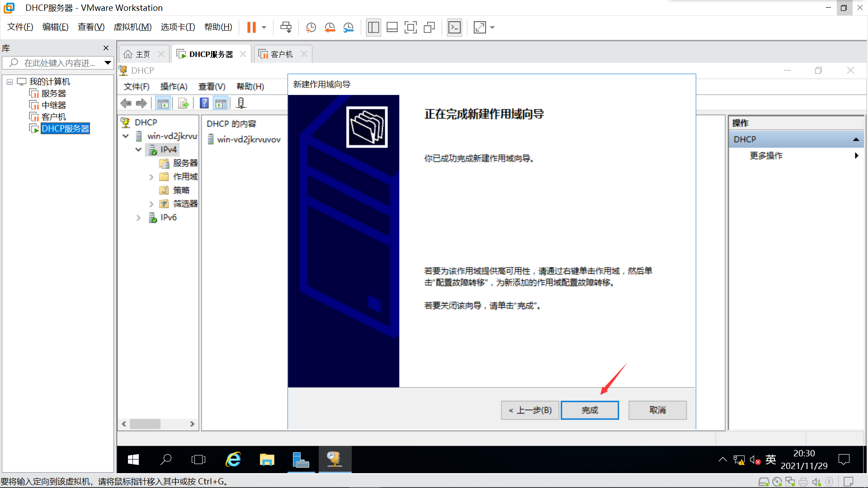Screen dimensions: 868x488
Task: Expand the 作用域 folder node
Action: [151, 177]
